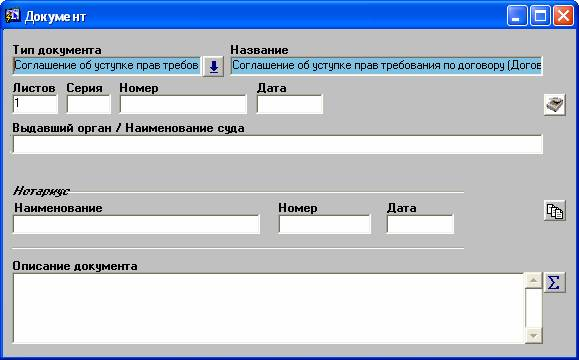Click the Тип документа label
The width and height of the screenshot is (579, 360).
point(57,50)
